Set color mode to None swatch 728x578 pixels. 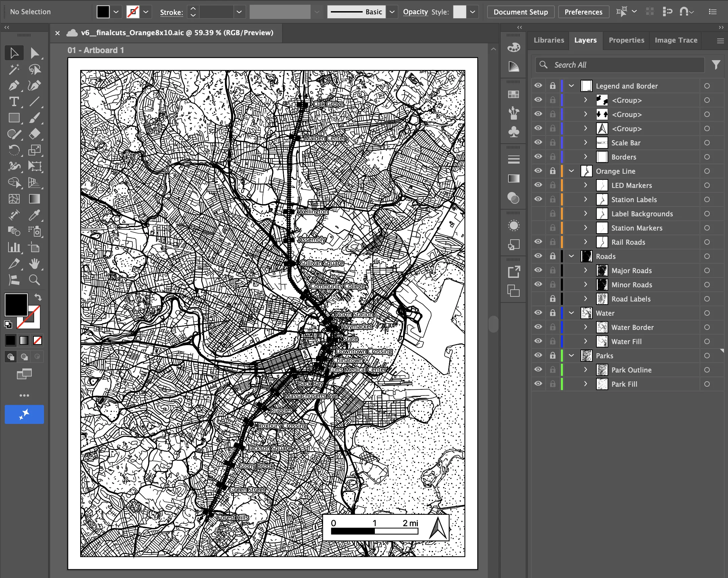[37, 340]
